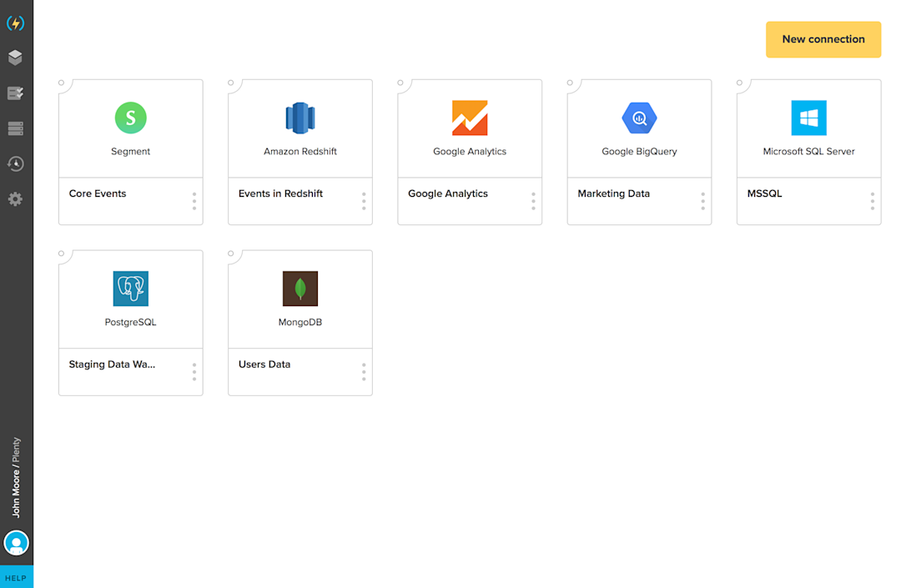Screen dimensions: 901x588
Task: Open the Google Analytics connection options menu
Action: (533, 201)
